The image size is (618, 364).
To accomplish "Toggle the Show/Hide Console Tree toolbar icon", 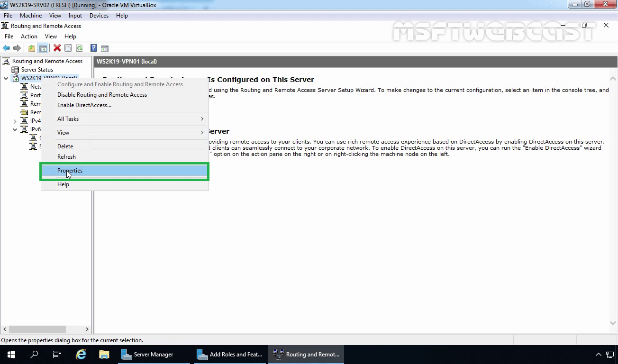I will pyautogui.click(x=43, y=48).
